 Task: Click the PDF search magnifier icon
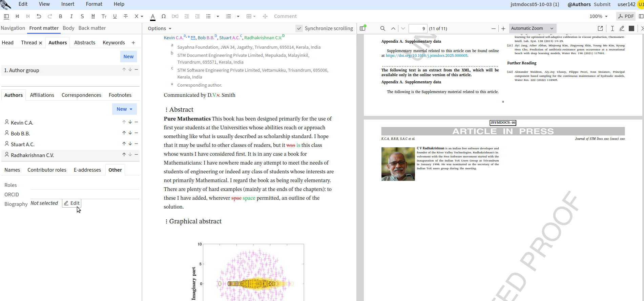pyautogui.click(x=382, y=28)
